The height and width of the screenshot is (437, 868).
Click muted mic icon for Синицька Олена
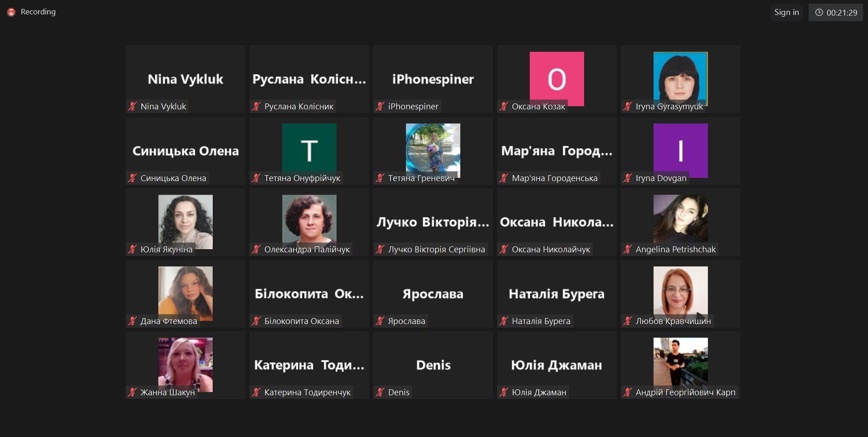coord(132,178)
